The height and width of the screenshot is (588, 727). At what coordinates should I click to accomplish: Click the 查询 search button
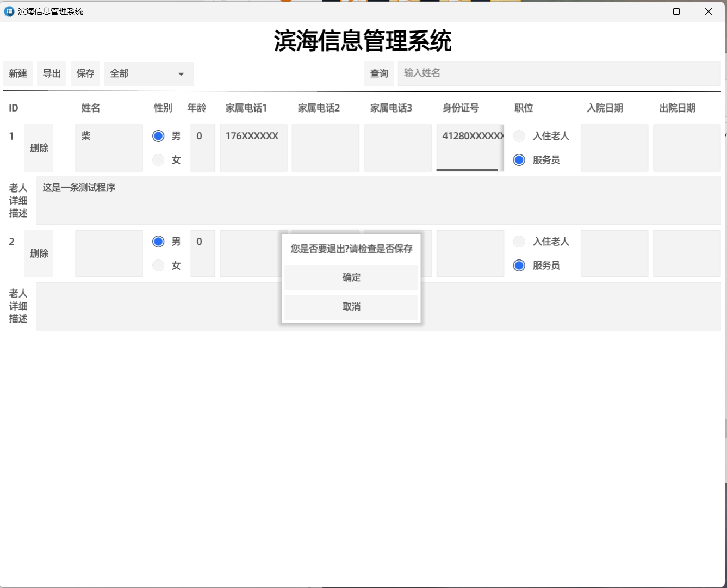379,73
